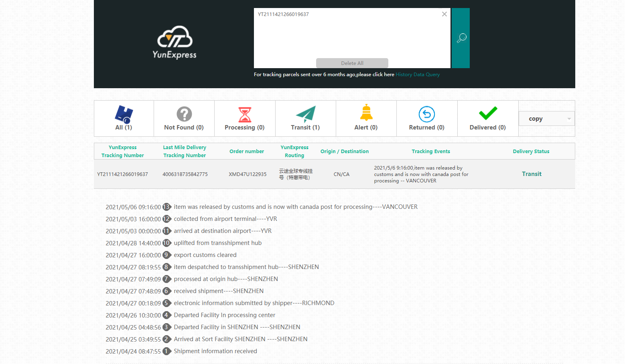
Task: Click the Transit delivery status text
Action: pyautogui.click(x=532, y=174)
